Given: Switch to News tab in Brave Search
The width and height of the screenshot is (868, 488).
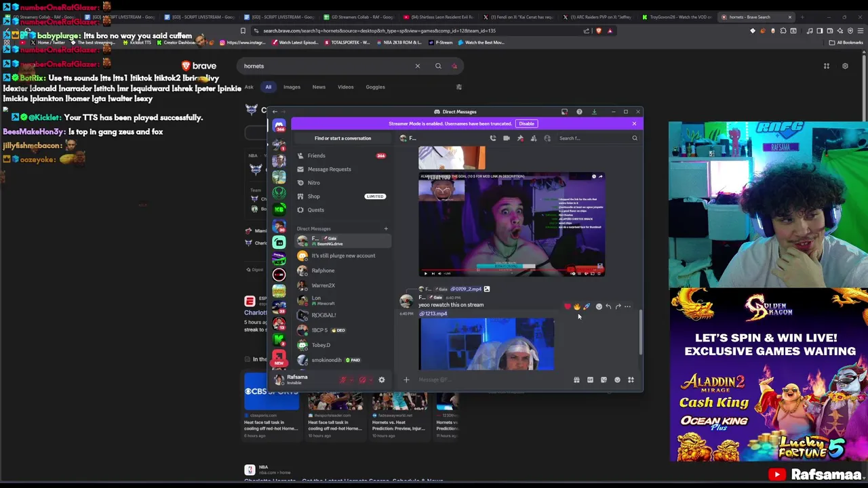Looking at the screenshot, I should pos(319,87).
